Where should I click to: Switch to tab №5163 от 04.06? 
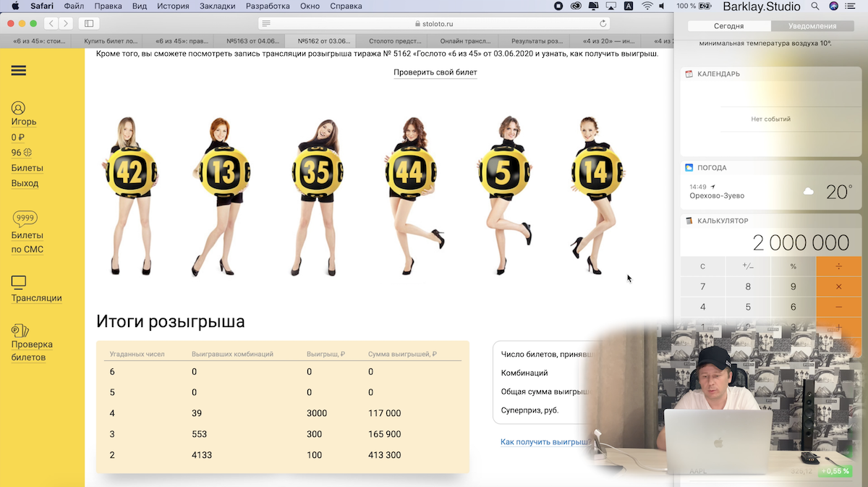point(250,41)
